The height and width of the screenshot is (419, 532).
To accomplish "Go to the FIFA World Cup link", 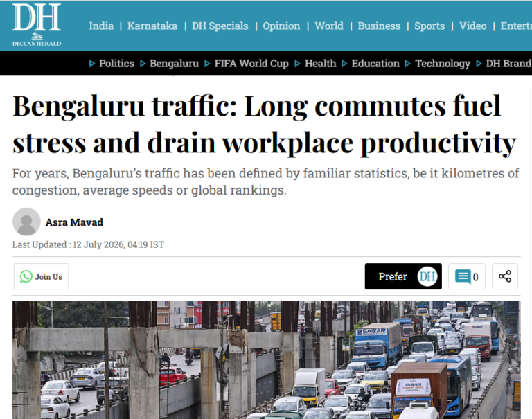I will pyautogui.click(x=251, y=64).
